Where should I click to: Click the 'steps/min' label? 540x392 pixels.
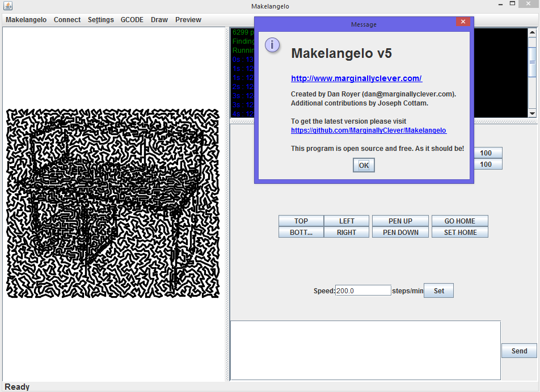coord(407,290)
